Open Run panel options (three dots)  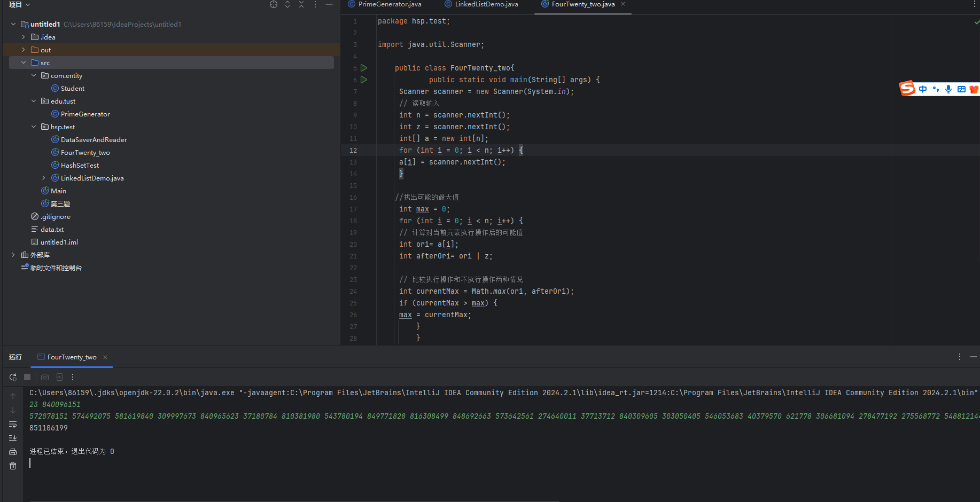tap(960, 357)
